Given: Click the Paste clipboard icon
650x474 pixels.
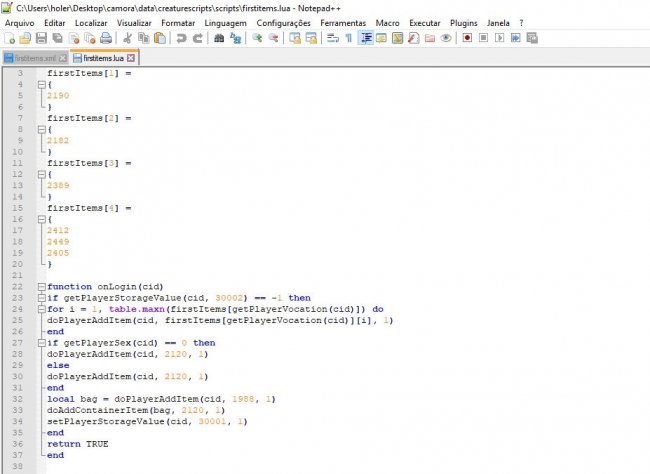Looking at the screenshot, I should click(x=160, y=39).
